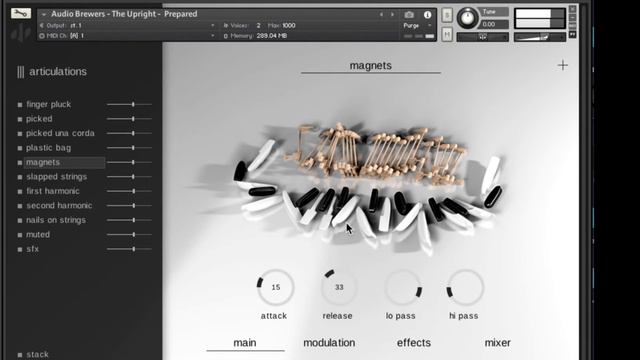The height and width of the screenshot is (360, 640).
Task: Select the second harmonic articulation
Action: pos(59,206)
